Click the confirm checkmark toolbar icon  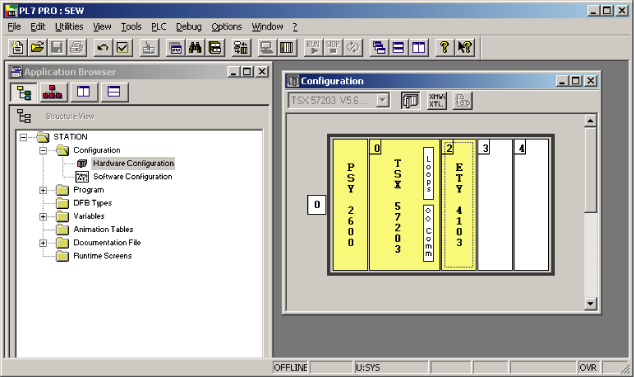pos(123,47)
